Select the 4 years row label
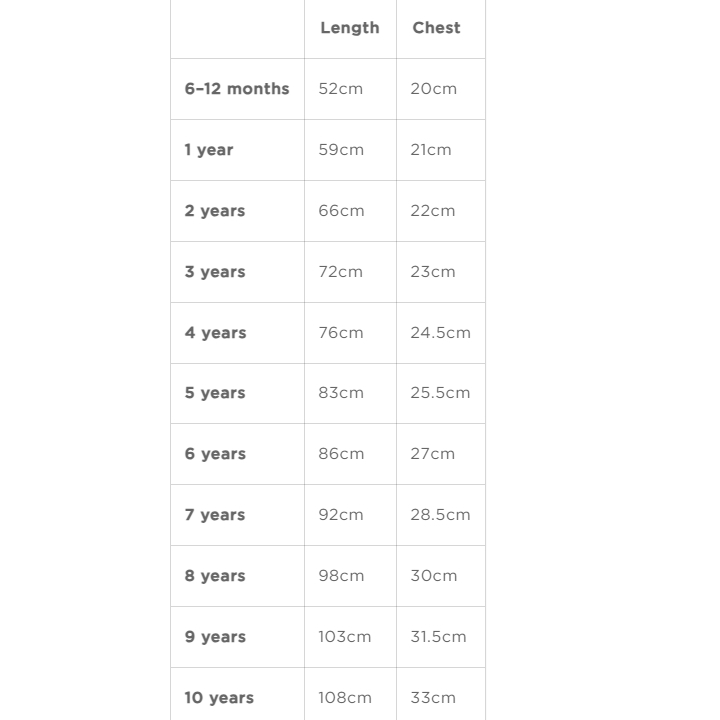Screen dimensions: 720x720 tap(215, 333)
